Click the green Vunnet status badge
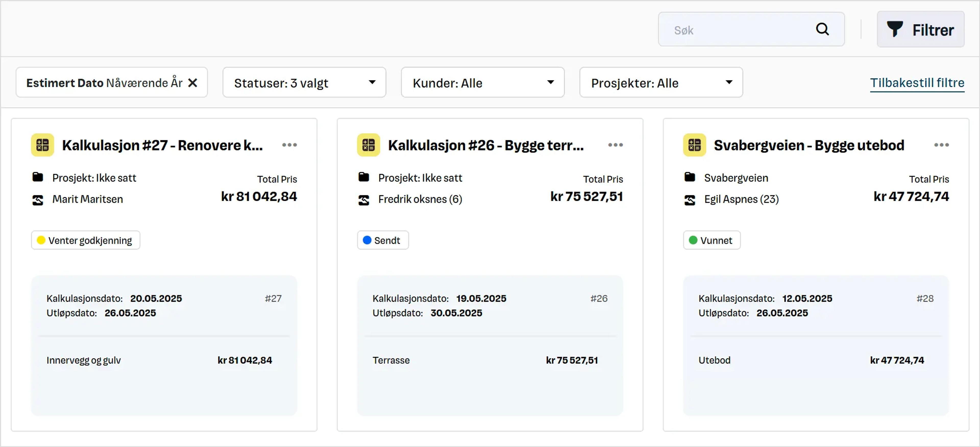 click(712, 240)
